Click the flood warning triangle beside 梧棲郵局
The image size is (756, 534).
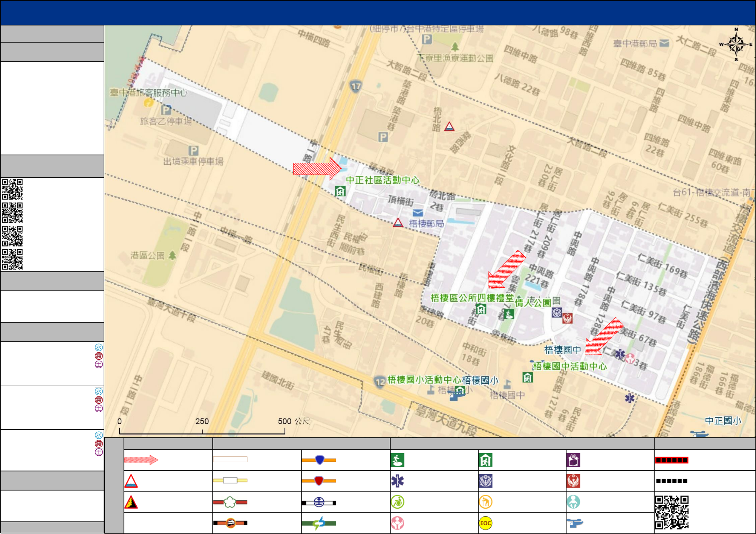tap(398, 223)
